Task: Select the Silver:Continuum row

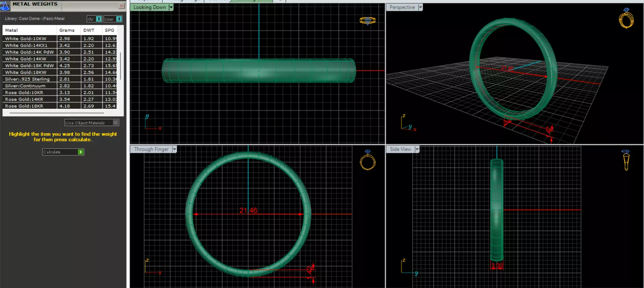Action: tap(60, 86)
